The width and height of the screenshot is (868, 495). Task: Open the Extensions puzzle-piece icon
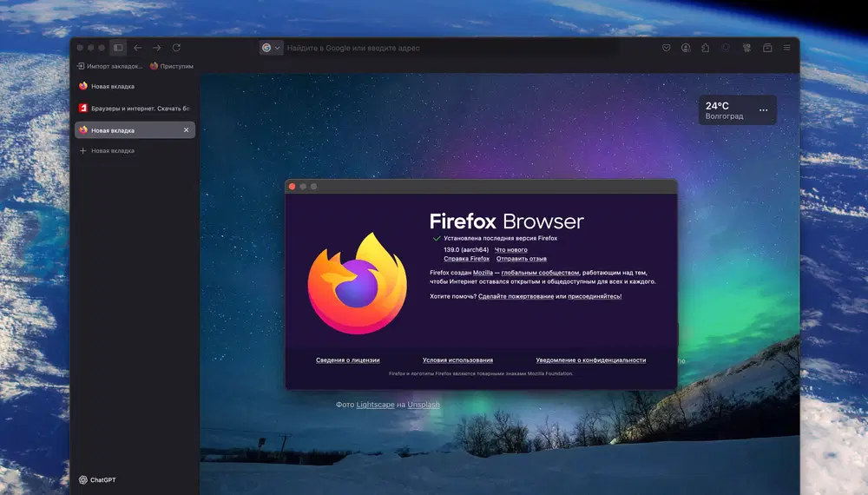click(x=705, y=48)
